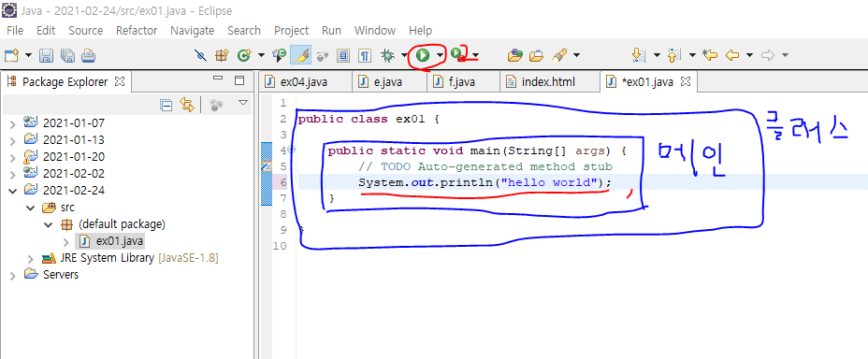The width and height of the screenshot is (868, 359).
Task: Select the 2021-02-02 project
Action: [73, 173]
